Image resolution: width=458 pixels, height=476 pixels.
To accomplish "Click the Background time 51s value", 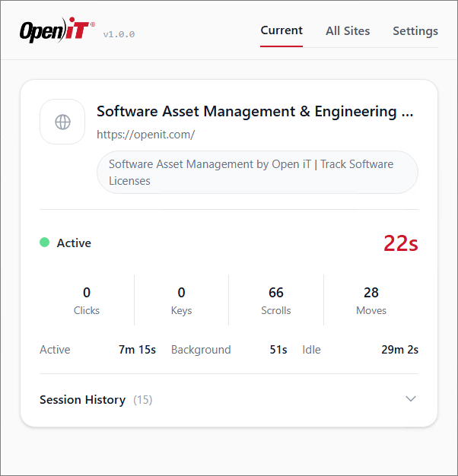I will tap(278, 350).
